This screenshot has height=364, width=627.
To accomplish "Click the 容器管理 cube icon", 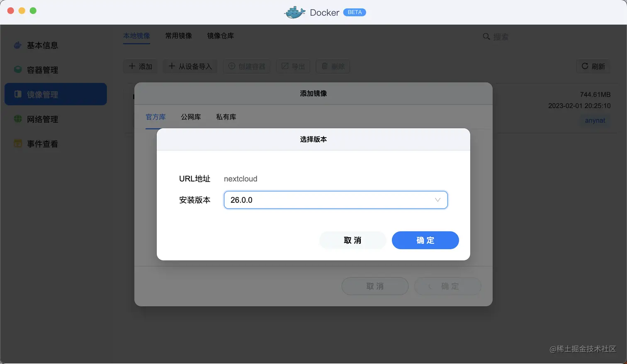I will click(x=17, y=70).
